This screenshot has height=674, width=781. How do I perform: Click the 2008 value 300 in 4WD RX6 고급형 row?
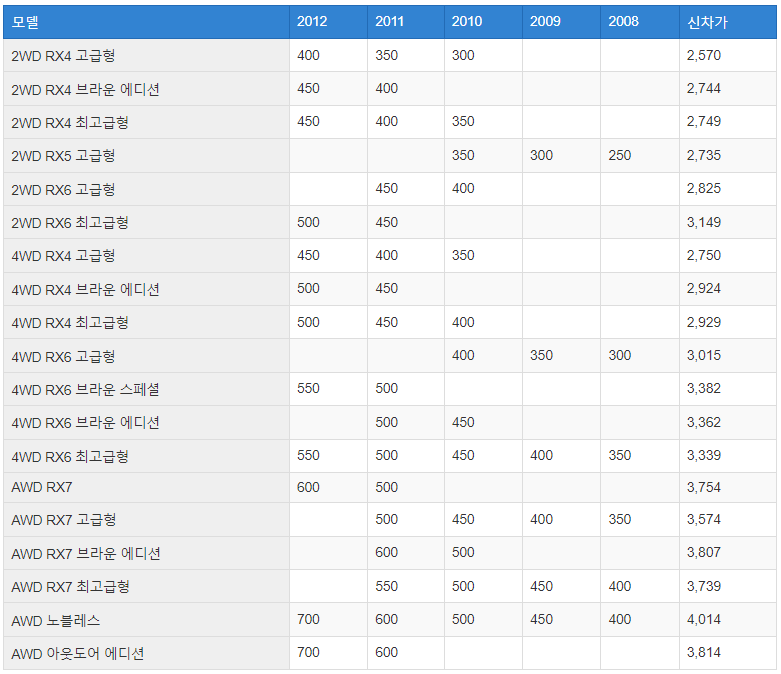click(620, 355)
